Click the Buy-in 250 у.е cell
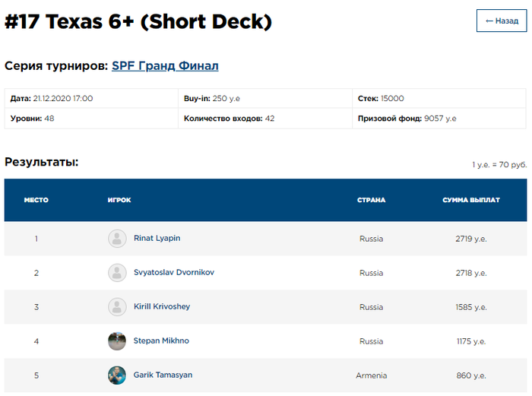Screen dimensions: 532x396 217,99
